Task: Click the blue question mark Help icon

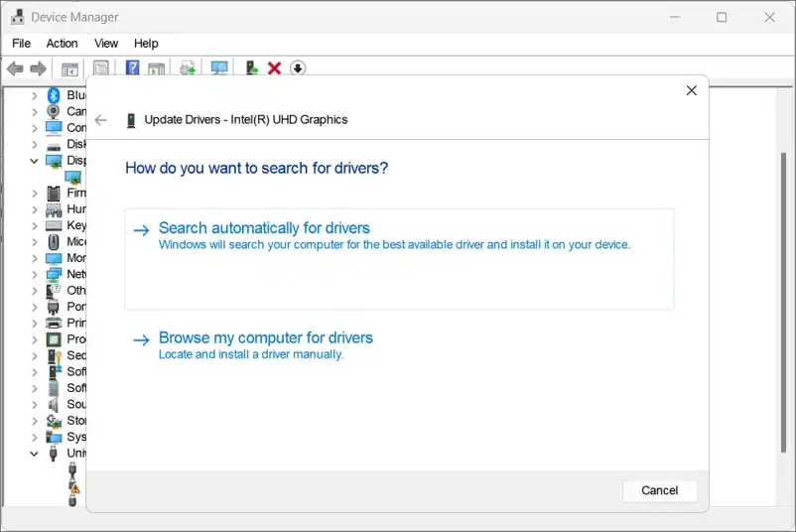Action: [x=132, y=68]
